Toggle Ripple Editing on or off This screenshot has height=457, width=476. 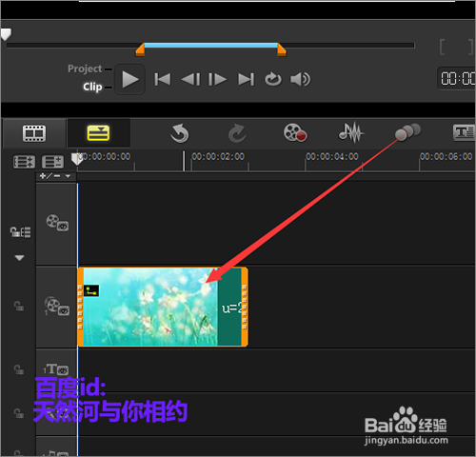coord(21,232)
